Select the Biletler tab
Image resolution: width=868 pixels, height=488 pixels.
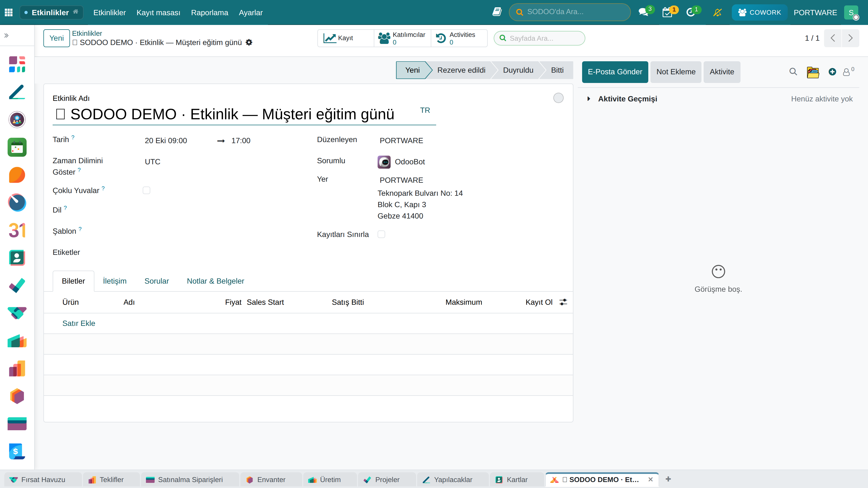tap(74, 281)
